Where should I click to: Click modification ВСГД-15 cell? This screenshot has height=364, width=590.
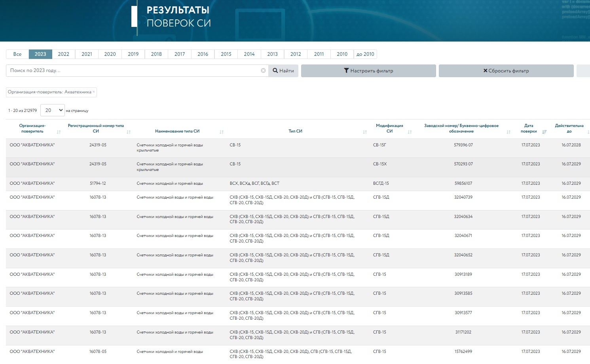pos(381,184)
